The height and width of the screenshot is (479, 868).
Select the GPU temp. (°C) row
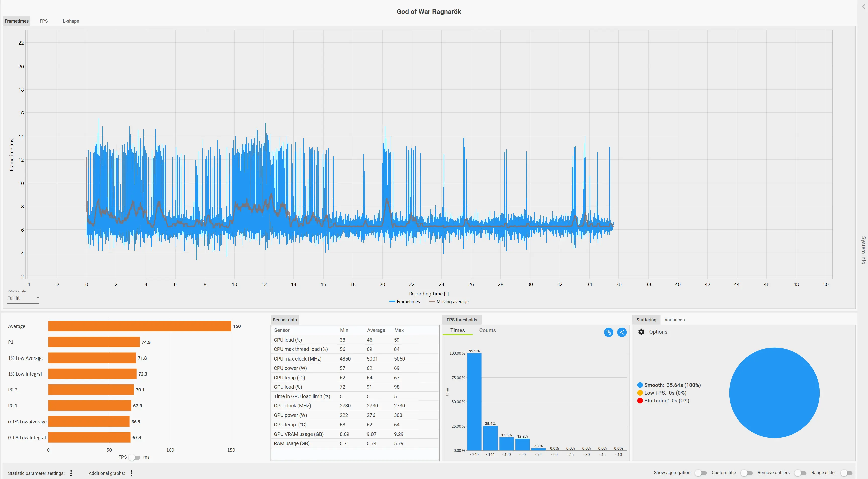[355, 425]
